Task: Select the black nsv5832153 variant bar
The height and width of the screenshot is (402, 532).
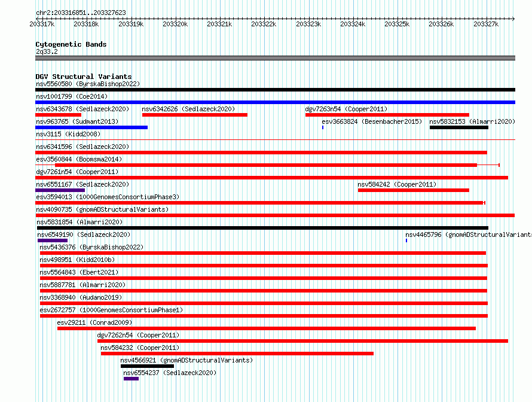Action: (459, 127)
